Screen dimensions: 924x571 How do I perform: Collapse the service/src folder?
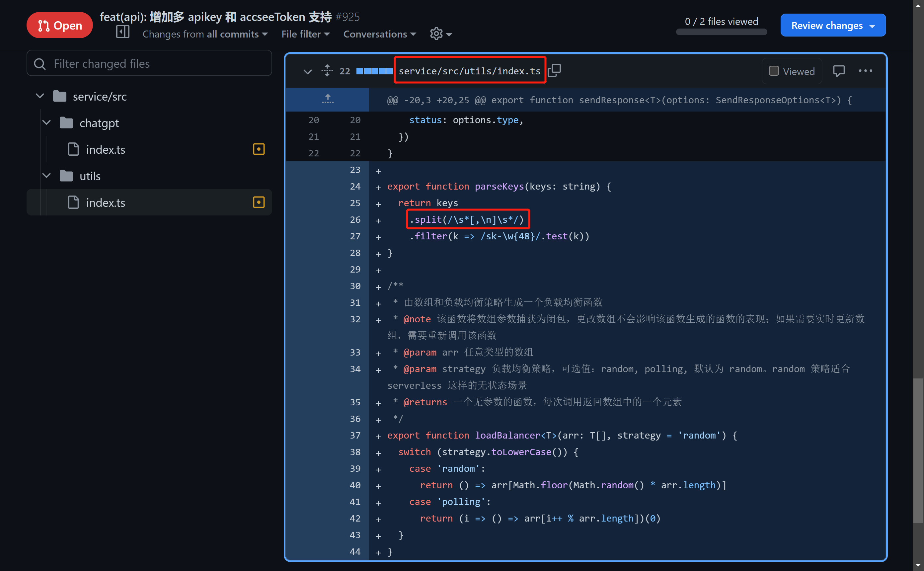pos(39,96)
